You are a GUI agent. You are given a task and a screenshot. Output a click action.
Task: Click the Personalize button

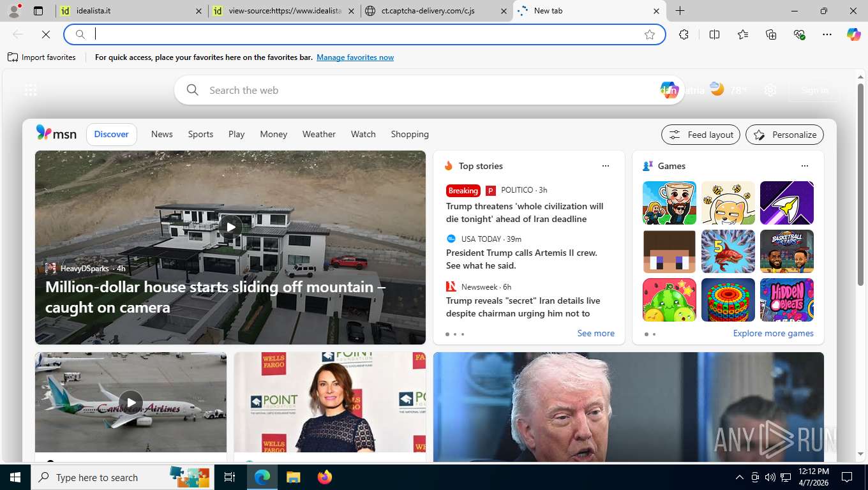click(785, 135)
